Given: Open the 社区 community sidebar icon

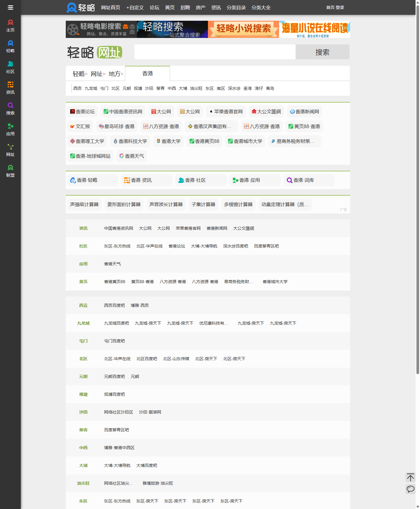Looking at the screenshot, I should pos(10,67).
